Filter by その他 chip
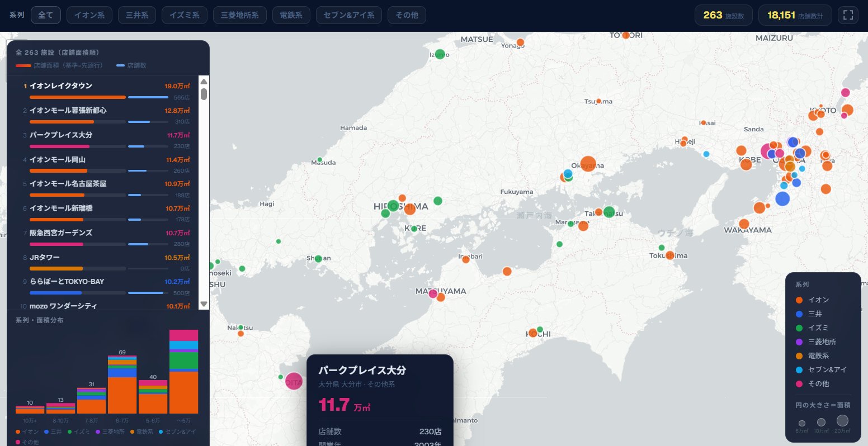Viewport: 868px width, 446px height. 407,15
